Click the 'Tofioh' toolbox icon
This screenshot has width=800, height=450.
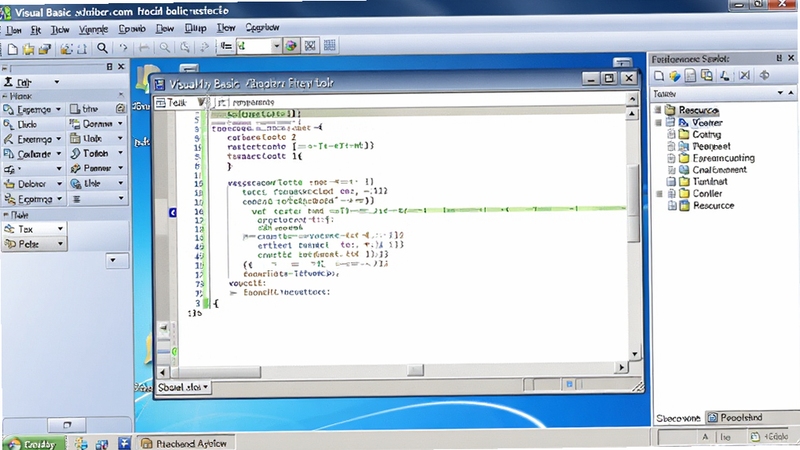pos(75,154)
